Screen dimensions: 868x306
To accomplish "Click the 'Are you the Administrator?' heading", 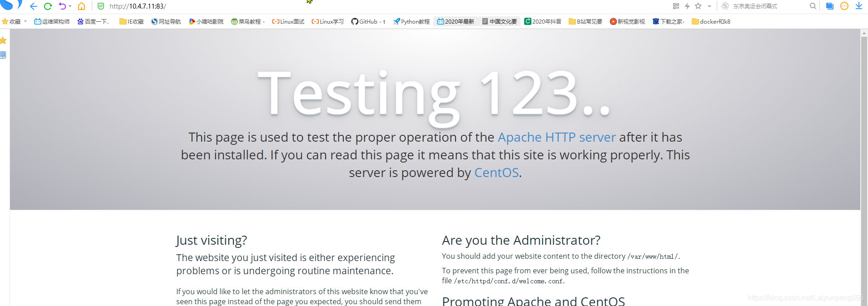I will pyautogui.click(x=521, y=240).
